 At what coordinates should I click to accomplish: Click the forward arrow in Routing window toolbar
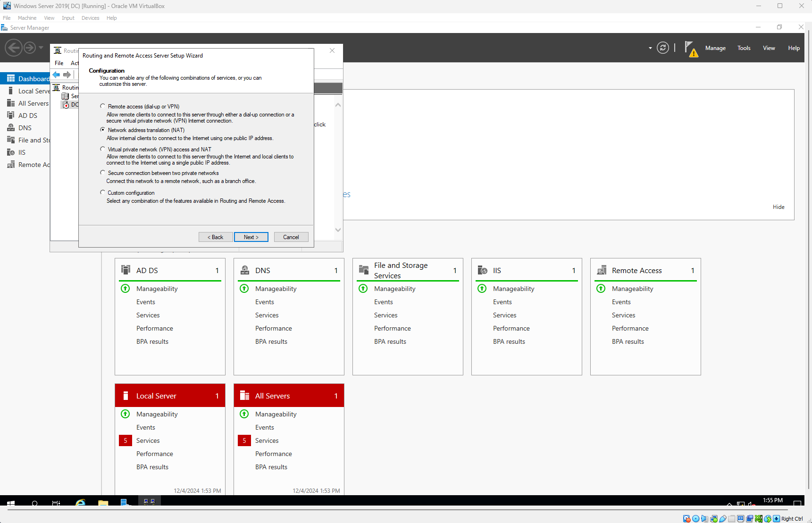click(x=67, y=75)
